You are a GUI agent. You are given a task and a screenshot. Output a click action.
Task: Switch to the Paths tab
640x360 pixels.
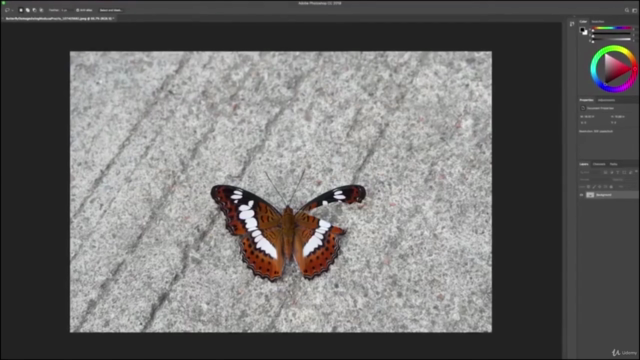(613, 164)
